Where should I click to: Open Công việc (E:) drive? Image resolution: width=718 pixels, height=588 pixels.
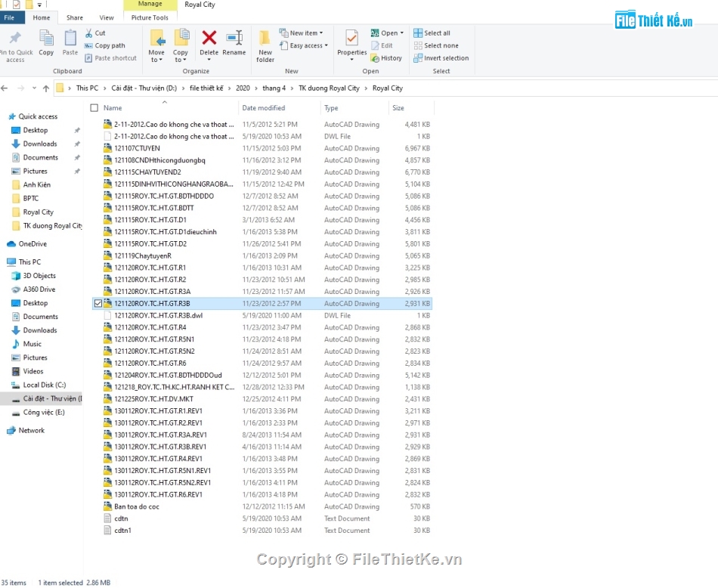point(44,413)
